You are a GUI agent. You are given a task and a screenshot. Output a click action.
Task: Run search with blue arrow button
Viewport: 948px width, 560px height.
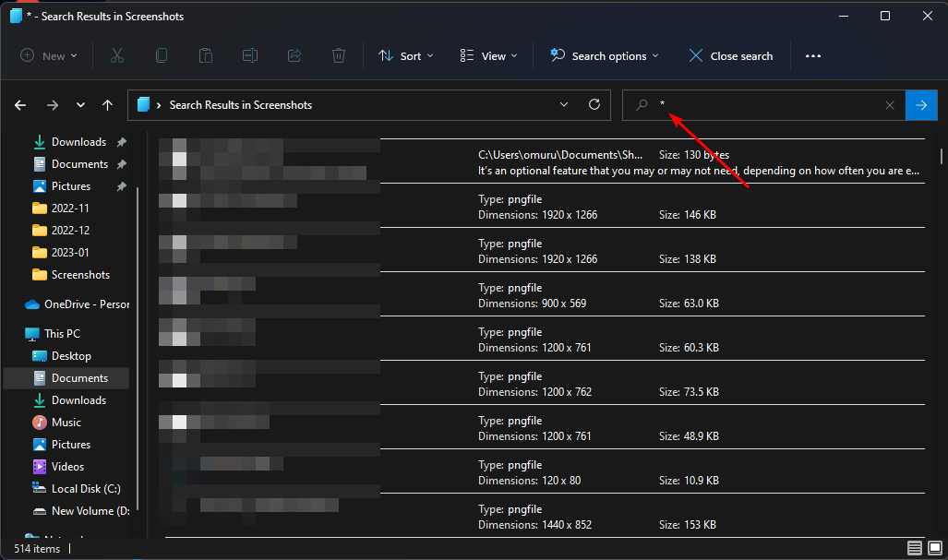tap(921, 105)
